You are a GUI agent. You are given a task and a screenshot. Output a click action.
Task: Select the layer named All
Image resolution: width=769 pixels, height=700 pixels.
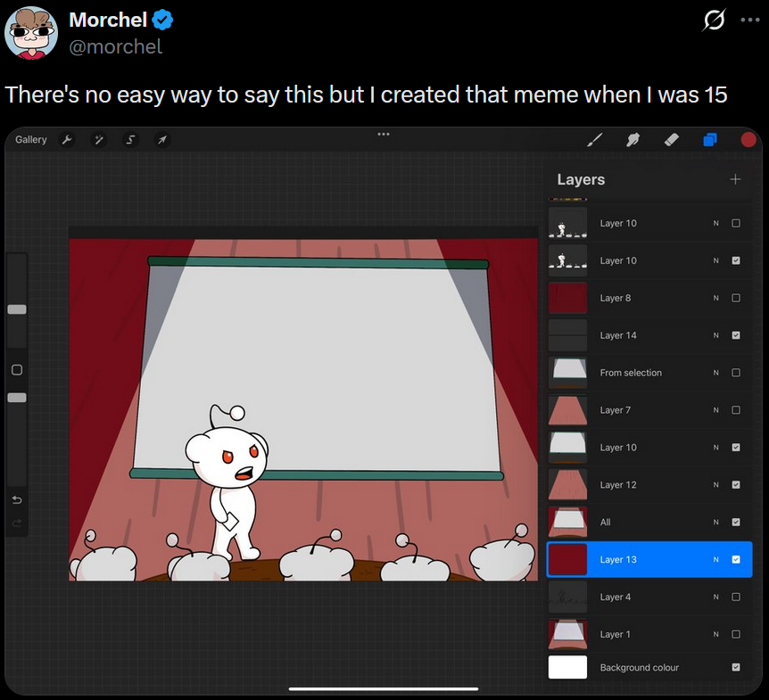605,522
